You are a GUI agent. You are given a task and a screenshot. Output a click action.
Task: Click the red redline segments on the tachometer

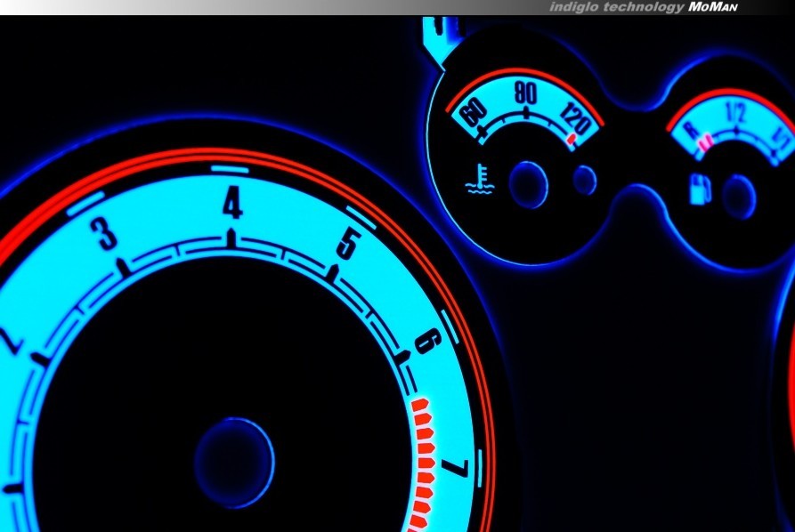(423, 464)
